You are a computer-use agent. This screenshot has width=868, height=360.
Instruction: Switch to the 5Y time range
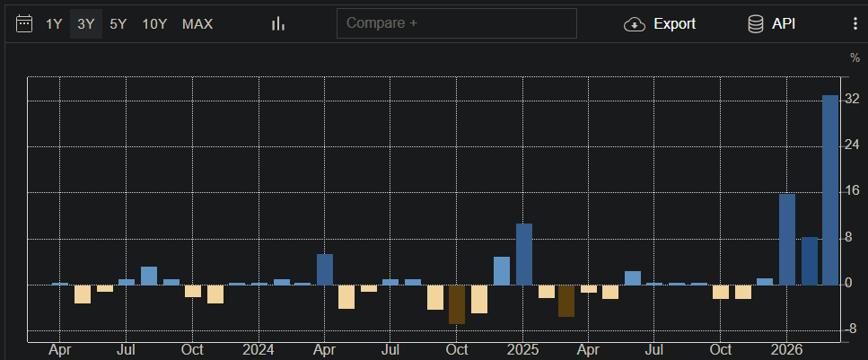pyautogui.click(x=118, y=24)
